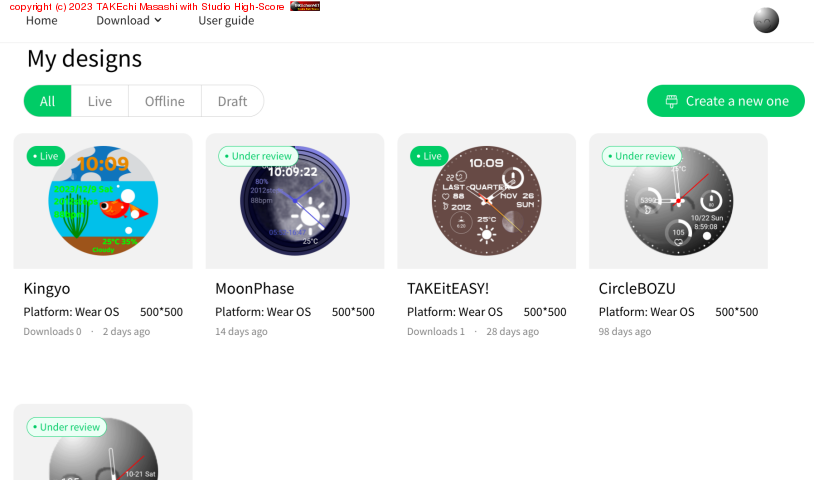Click the Live badge on Kingyo

click(x=45, y=156)
